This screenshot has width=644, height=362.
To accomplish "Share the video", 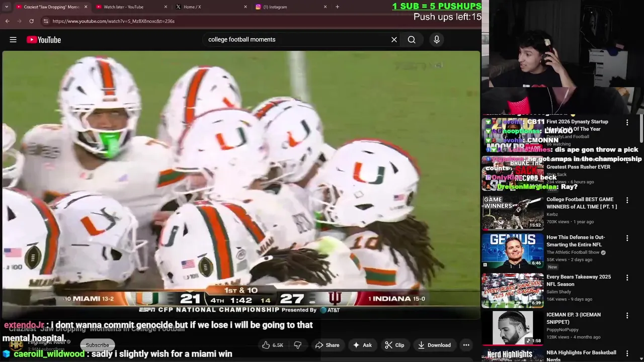I will coord(327,345).
